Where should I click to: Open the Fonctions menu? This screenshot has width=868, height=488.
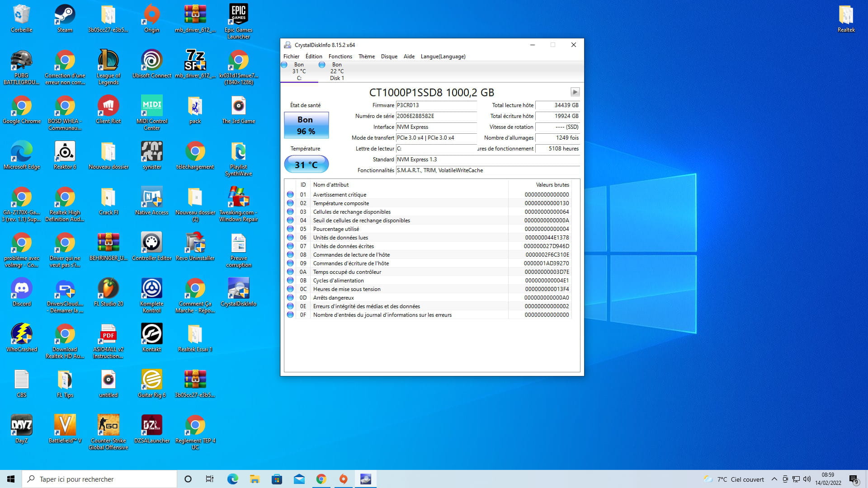(x=340, y=56)
